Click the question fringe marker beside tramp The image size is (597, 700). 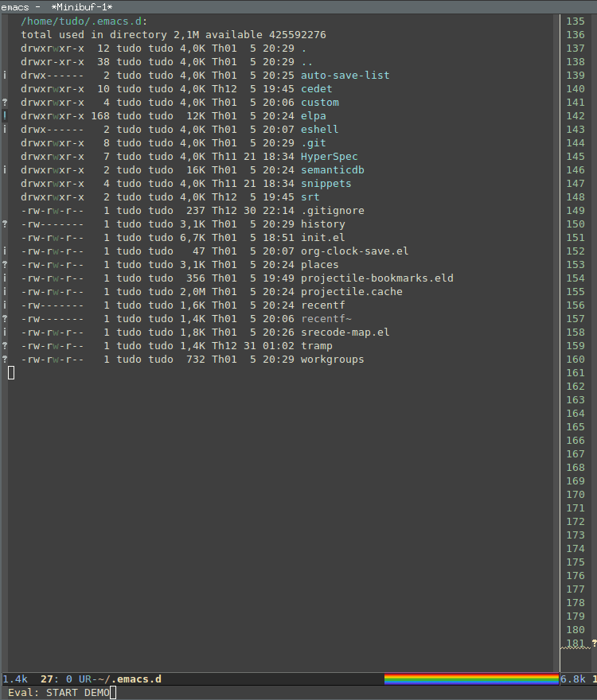(x=5, y=346)
